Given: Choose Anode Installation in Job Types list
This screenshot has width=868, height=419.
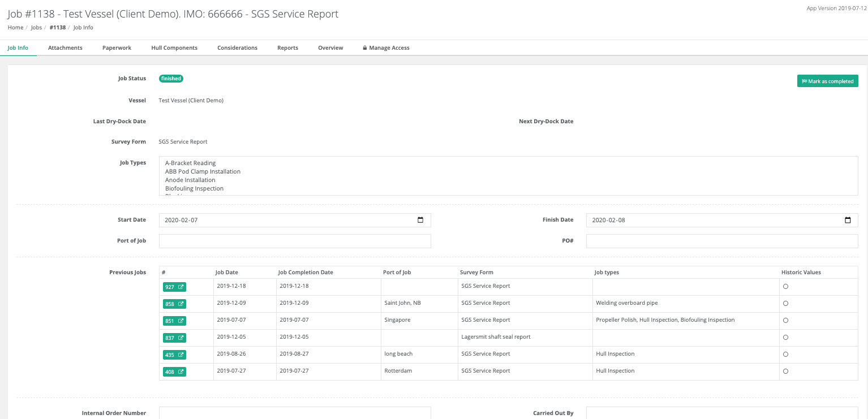Looking at the screenshot, I should (x=190, y=180).
